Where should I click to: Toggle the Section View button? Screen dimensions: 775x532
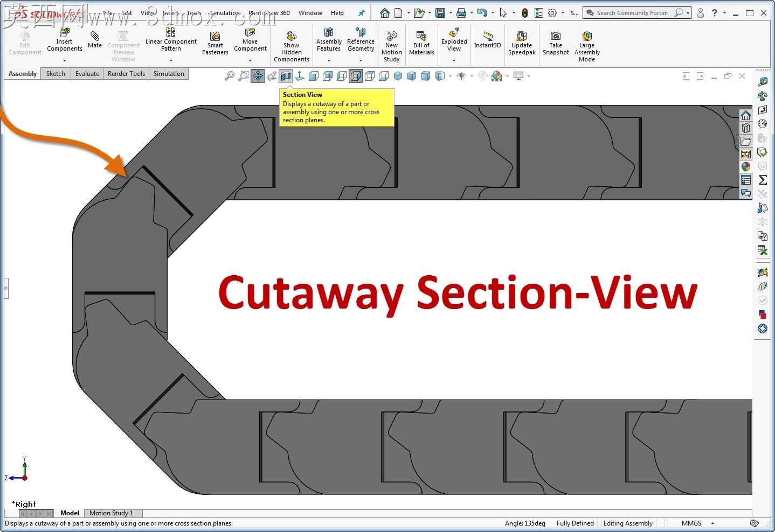(286, 76)
